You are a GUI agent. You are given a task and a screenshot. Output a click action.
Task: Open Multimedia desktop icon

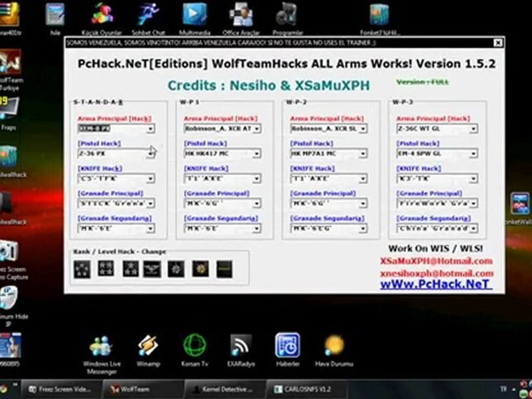(195, 19)
